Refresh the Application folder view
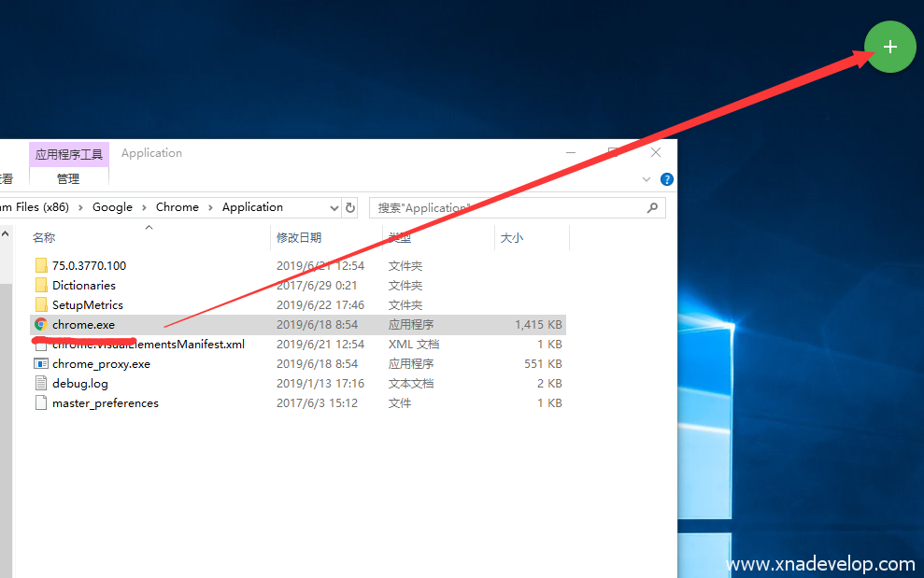Image resolution: width=924 pixels, height=578 pixels. coord(350,207)
